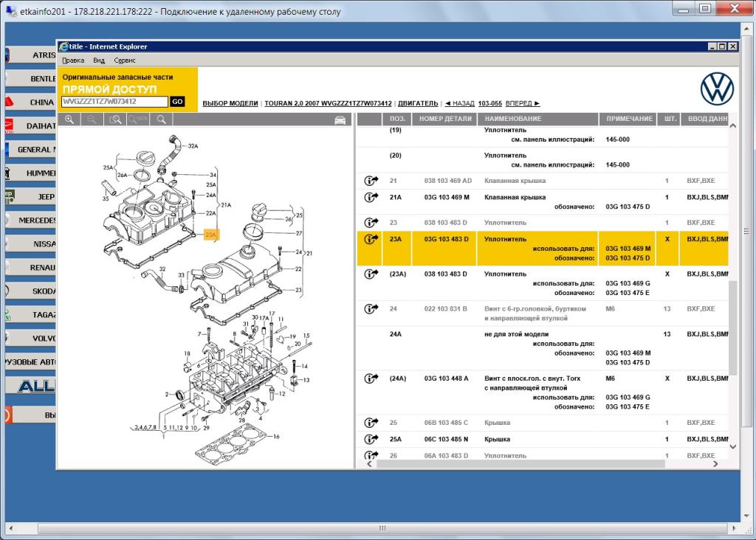Open info icon for row 23 038 103 483 D
The height and width of the screenshot is (540, 756).
(x=371, y=223)
